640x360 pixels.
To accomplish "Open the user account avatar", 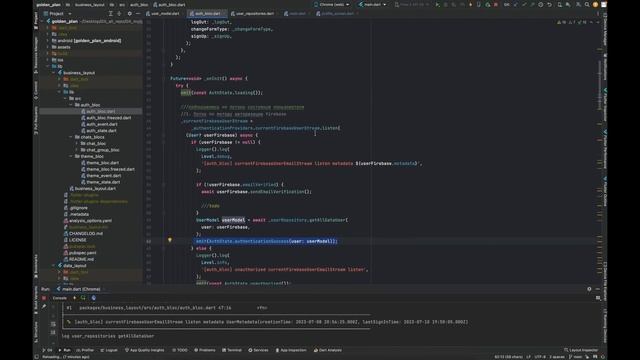I will (595, 4).
